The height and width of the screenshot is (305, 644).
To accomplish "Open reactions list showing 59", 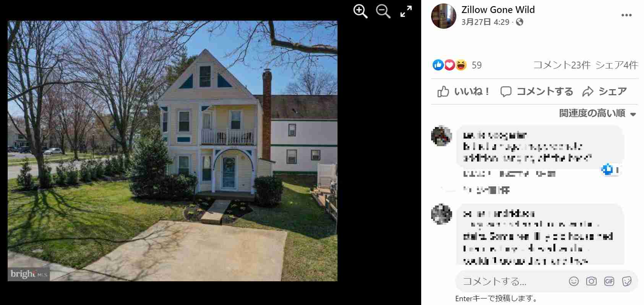I will click(x=457, y=65).
